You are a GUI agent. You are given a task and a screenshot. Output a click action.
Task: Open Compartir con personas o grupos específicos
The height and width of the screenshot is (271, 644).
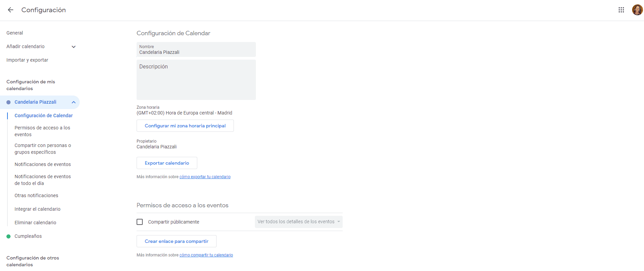point(43,149)
